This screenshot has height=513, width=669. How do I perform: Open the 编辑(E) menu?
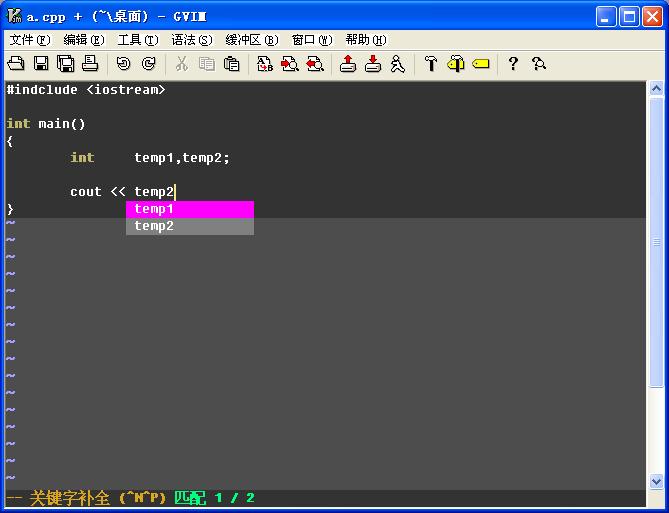click(84, 40)
